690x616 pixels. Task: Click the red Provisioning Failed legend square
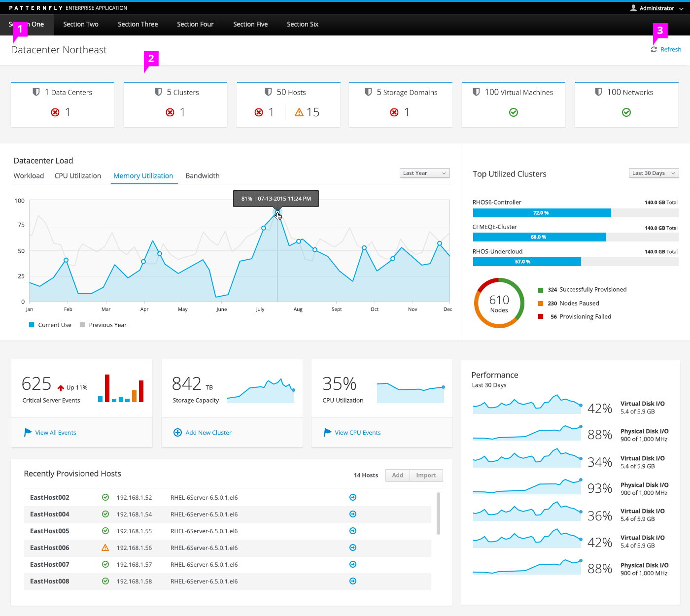(x=541, y=316)
